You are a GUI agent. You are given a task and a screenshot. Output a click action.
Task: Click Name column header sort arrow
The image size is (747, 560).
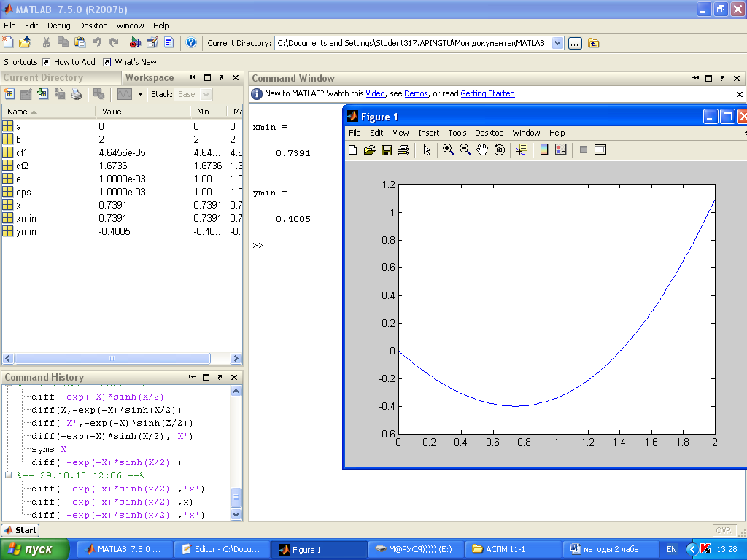click(34, 112)
